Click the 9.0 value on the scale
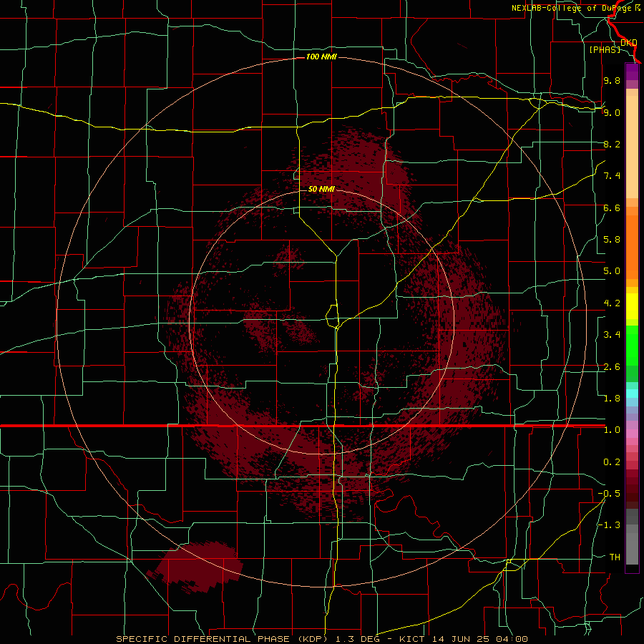Screen dimensions: 644x644 [x=612, y=112]
